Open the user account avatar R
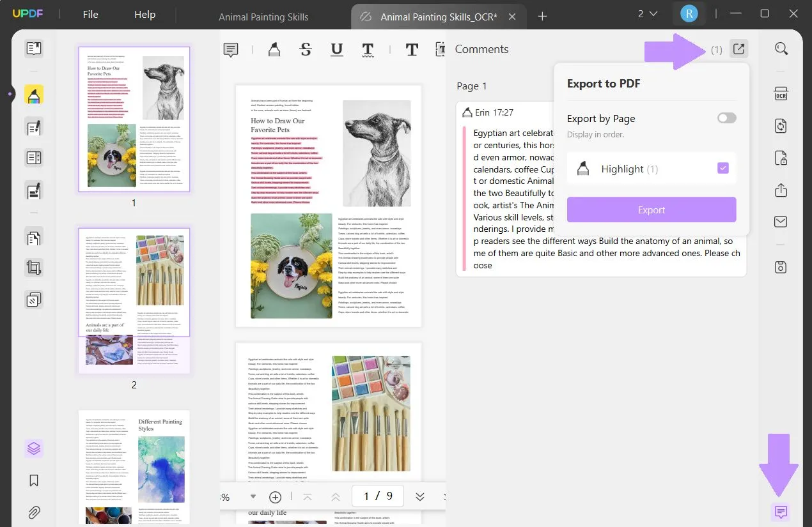 tap(689, 13)
